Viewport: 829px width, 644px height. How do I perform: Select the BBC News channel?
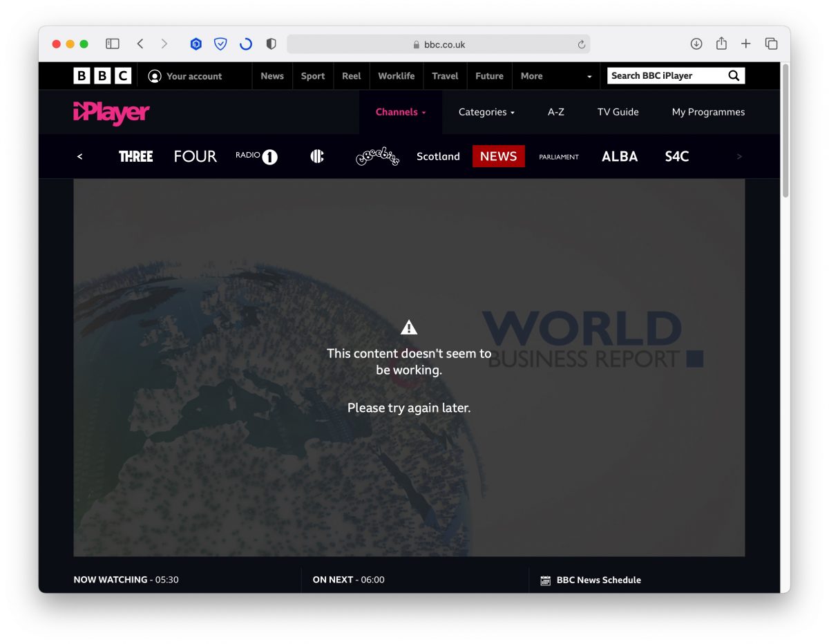click(x=499, y=156)
